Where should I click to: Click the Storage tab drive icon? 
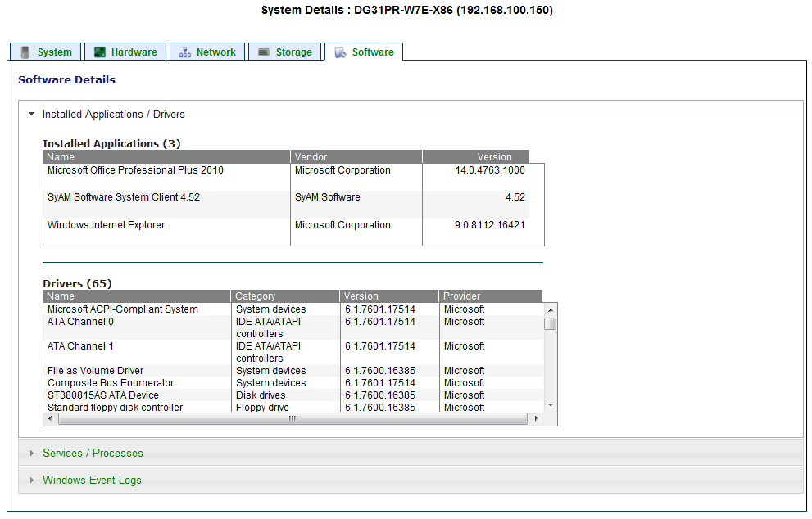coord(263,52)
